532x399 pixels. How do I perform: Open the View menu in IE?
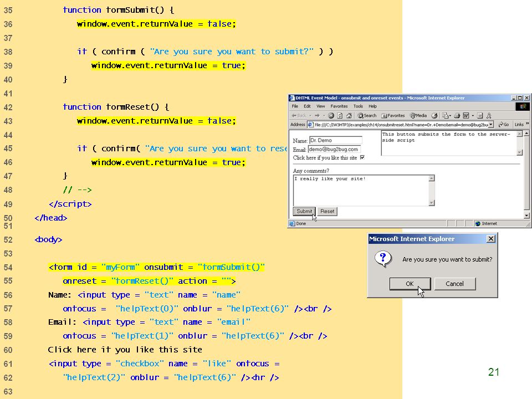[321, 106]
